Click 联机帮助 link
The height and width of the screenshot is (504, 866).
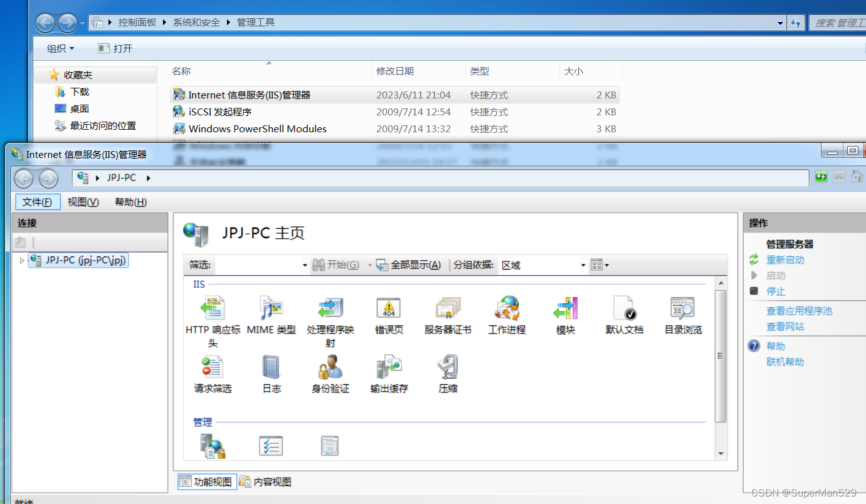pos(785,361)
